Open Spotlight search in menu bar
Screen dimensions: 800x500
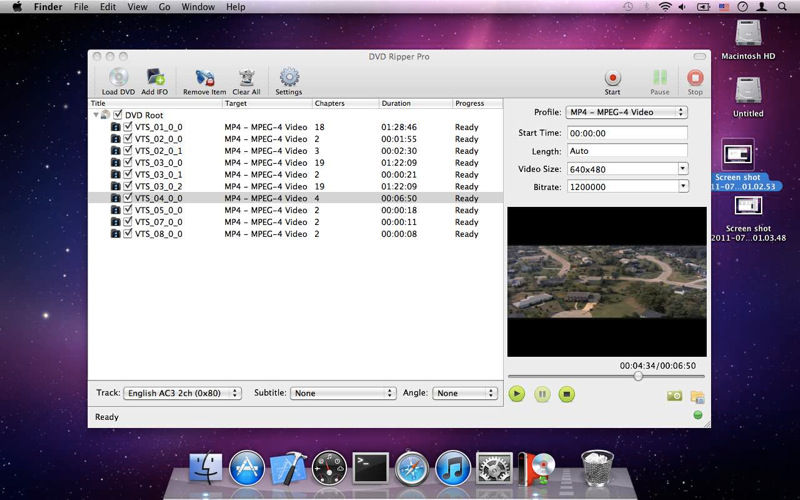[782, 7]
